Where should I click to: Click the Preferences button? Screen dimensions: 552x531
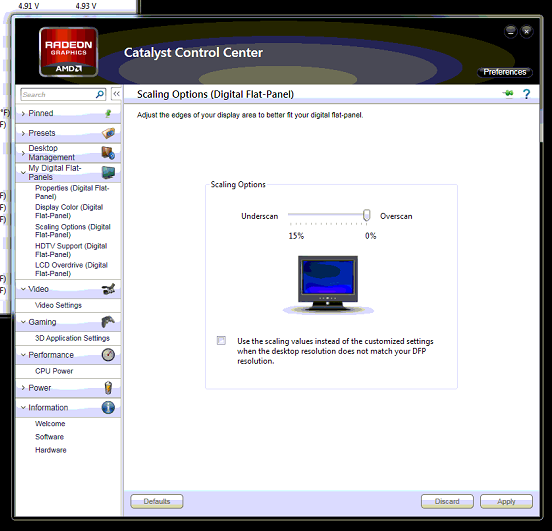505,72
